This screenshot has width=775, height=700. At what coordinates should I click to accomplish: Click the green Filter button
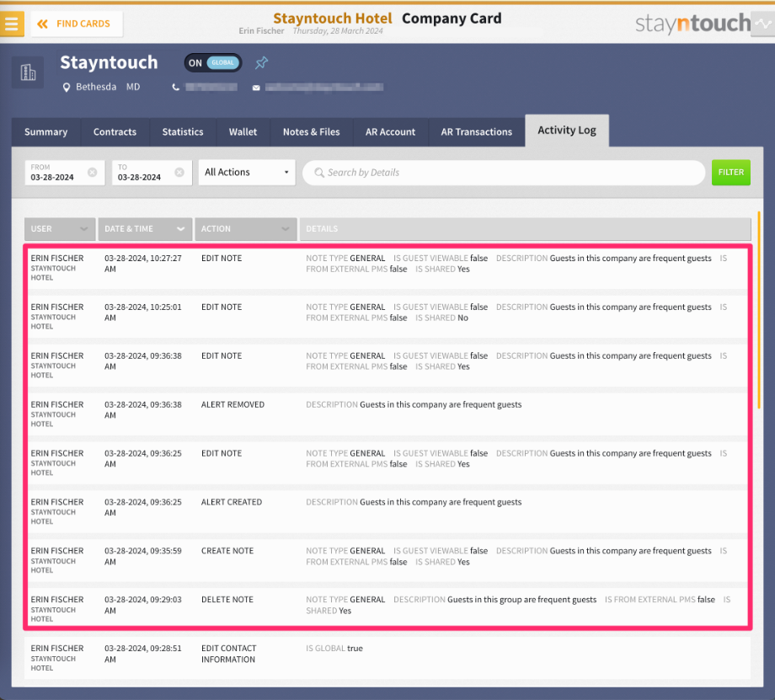731,173
